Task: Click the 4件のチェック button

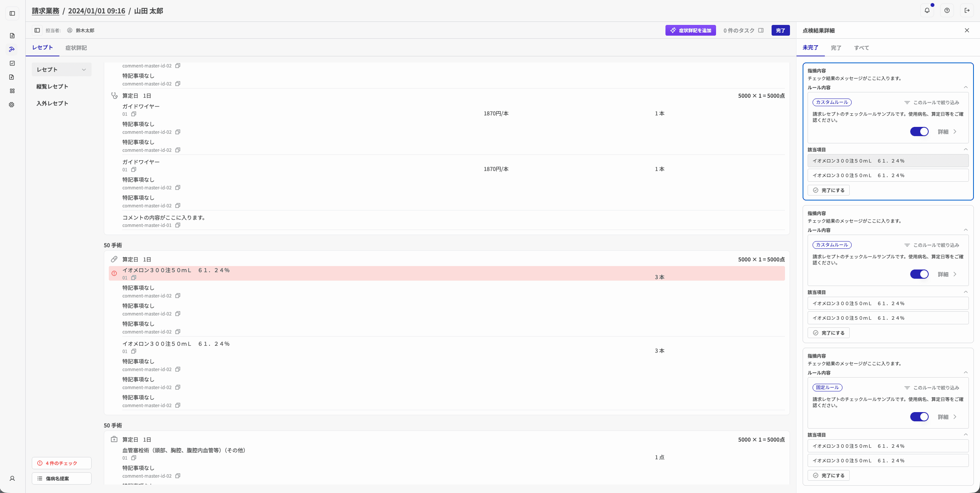Action: click(x=62, y=463)
